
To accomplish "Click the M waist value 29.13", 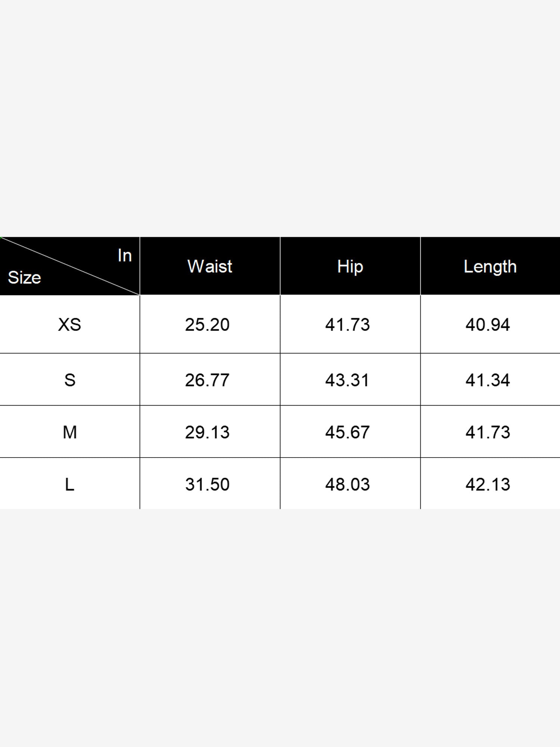I will pos(207,432).
